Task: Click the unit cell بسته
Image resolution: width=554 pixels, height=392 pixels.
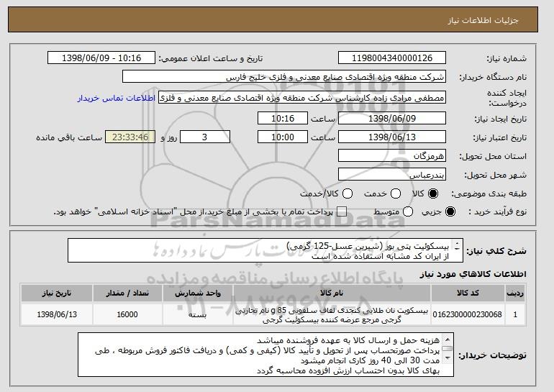Action: click(198, 314)
